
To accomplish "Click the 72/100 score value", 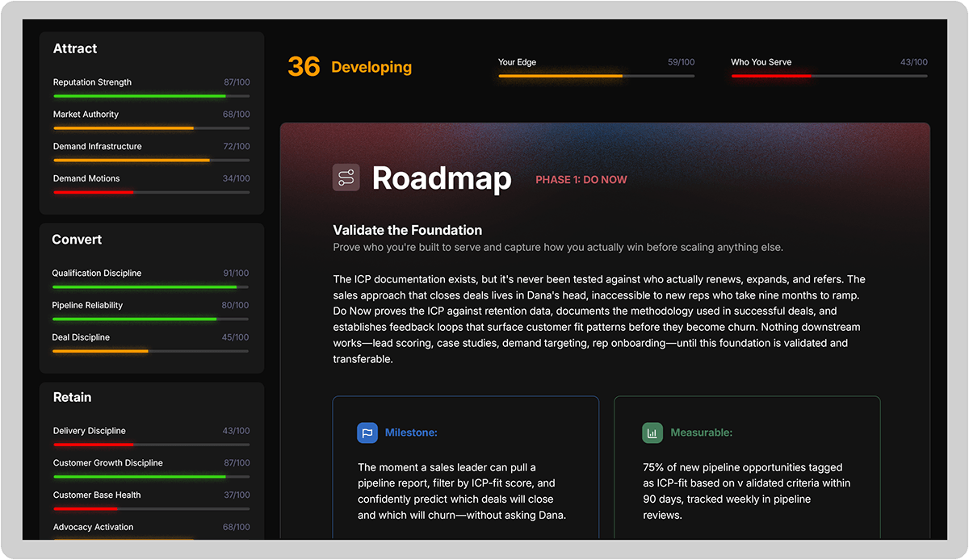I will (x=237, y=146).
